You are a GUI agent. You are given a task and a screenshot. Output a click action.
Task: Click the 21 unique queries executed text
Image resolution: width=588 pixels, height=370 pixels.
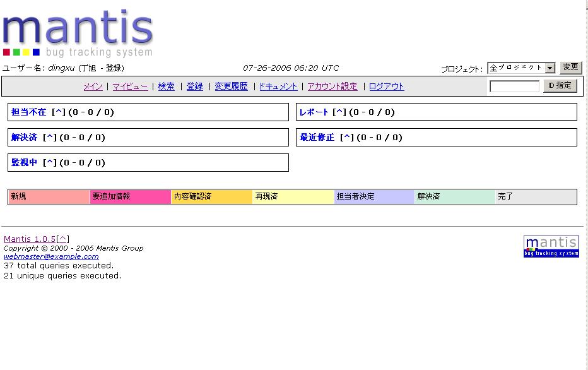point(62,276)
